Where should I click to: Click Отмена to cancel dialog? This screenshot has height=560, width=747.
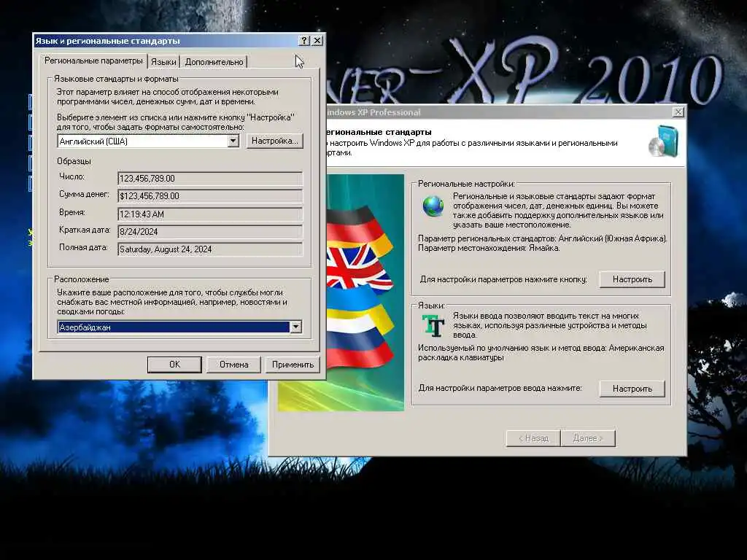pos(233,365)
